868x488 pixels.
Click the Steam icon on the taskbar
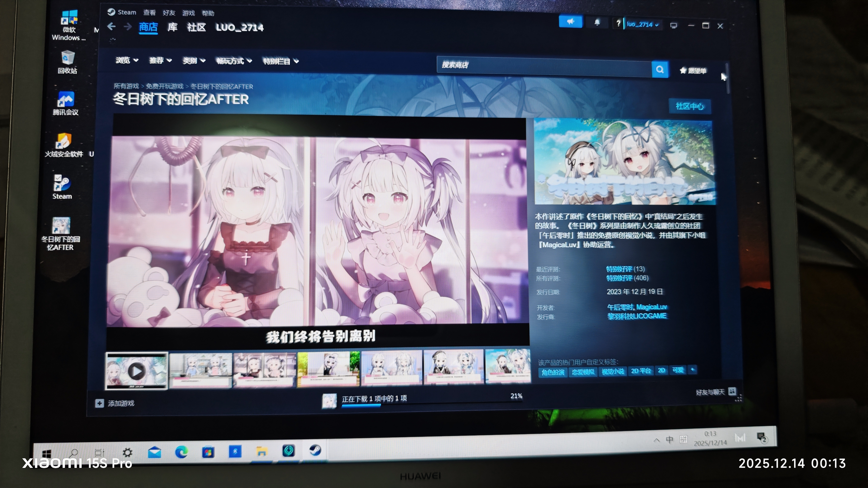point(315,450)
